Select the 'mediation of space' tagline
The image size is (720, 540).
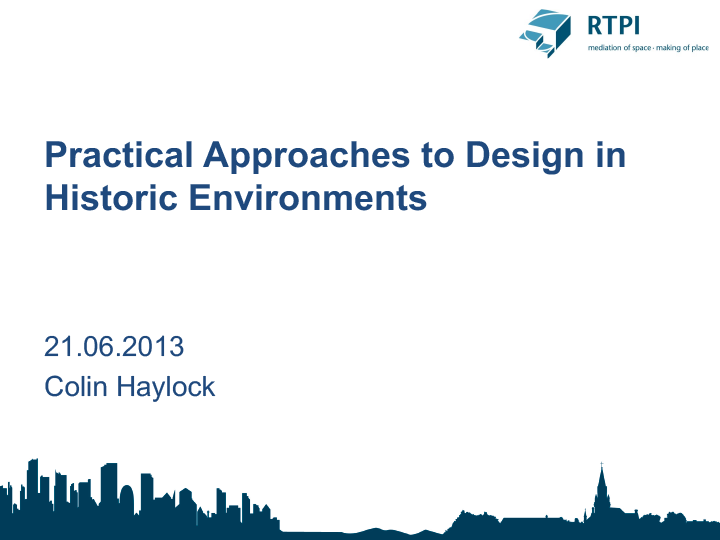click(619, 47)
